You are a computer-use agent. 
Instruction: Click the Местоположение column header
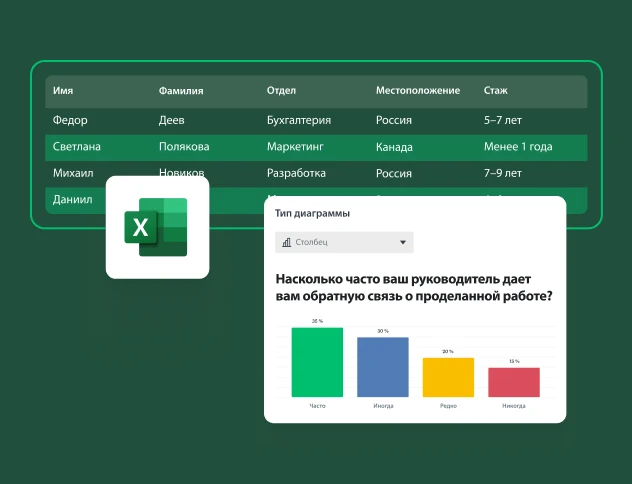coord(417,91)
